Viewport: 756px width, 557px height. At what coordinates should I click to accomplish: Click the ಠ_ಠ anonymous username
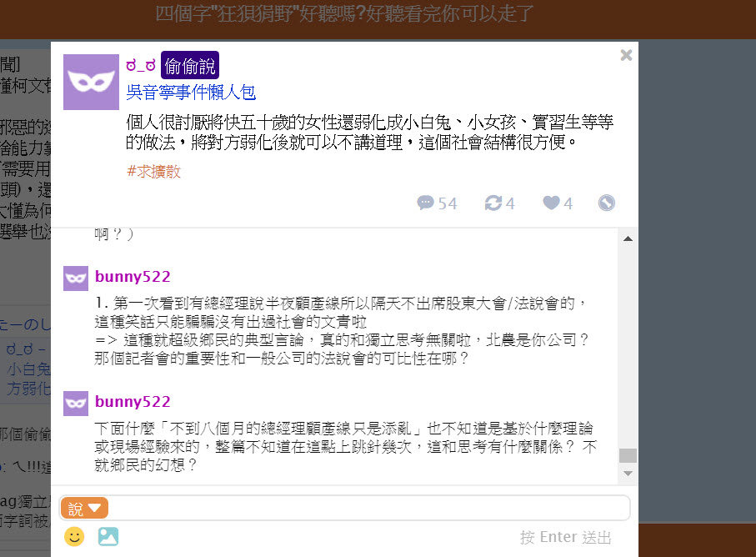coord(141,65)
